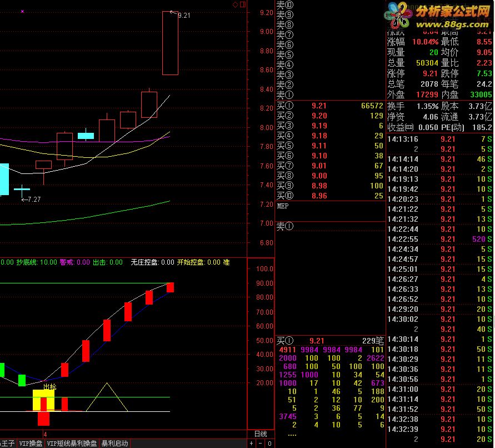Screen dimensions: 495x448
Task: Click the PE(动) 185.2 value
Action: tap(483, 128)
